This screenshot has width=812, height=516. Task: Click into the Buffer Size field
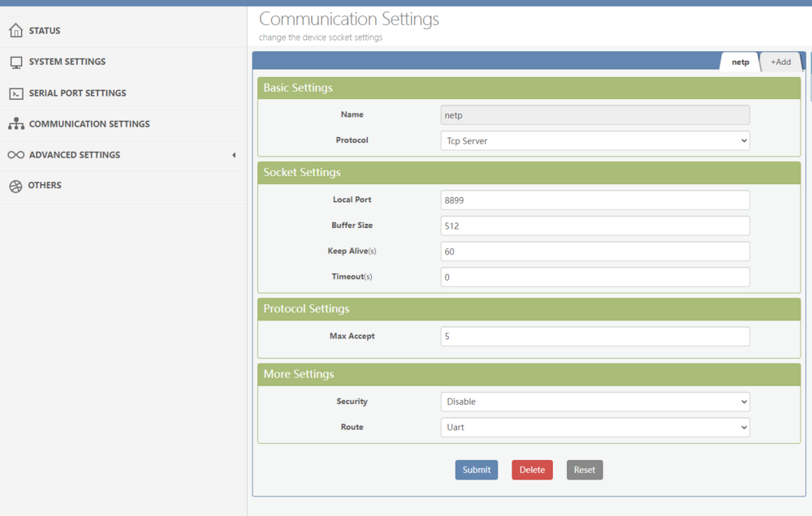point(594,226)
